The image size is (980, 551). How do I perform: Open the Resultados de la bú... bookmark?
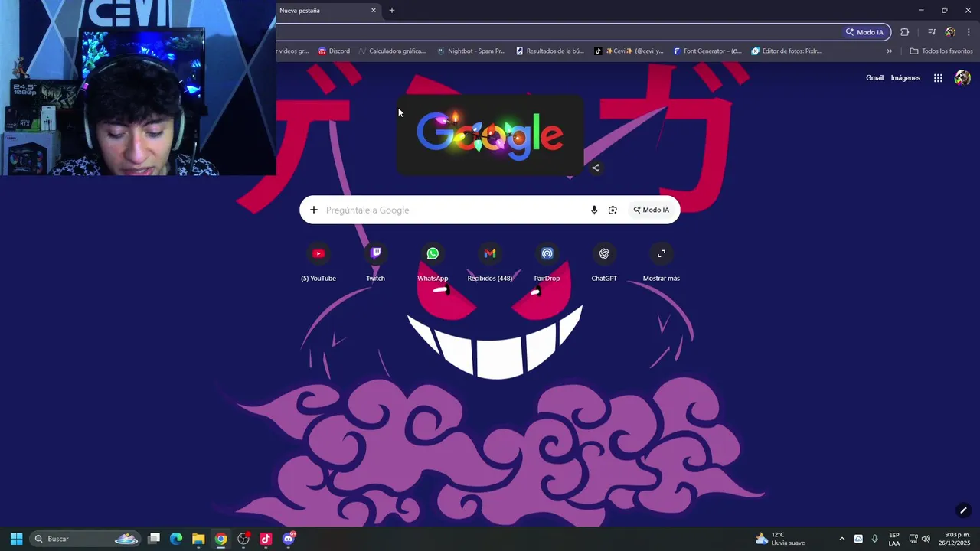[550, 51]
